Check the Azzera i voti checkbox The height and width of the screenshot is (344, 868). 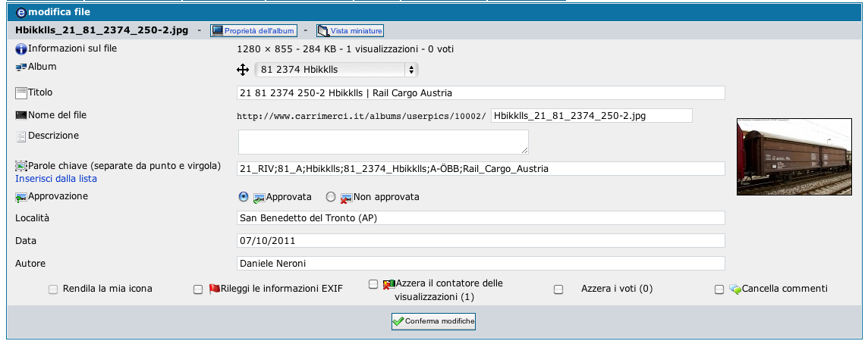558,289
